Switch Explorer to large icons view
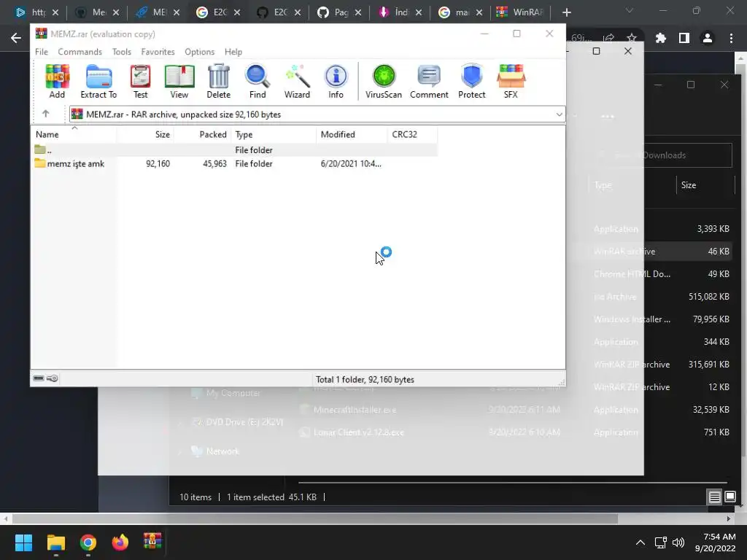Viewport: 747px width, 560px height. pyautogui.click(x=729, y=497)
